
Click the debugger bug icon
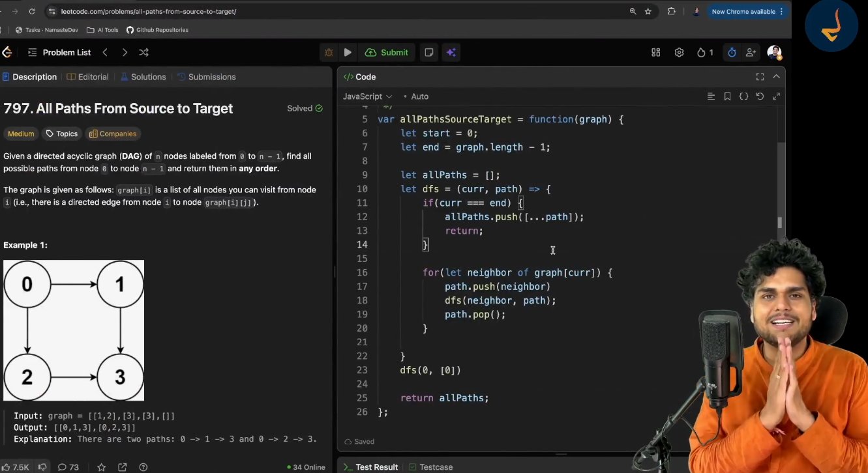coord(329,53)
